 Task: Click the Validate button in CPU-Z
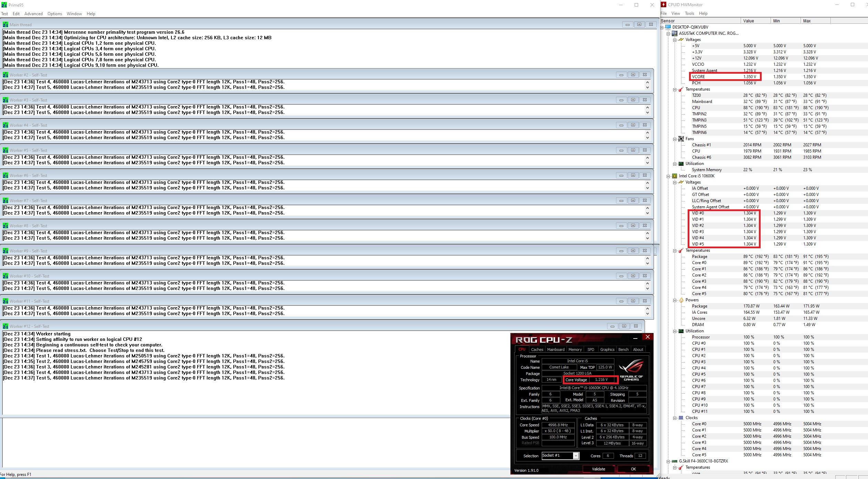click(x=599, y=469)
